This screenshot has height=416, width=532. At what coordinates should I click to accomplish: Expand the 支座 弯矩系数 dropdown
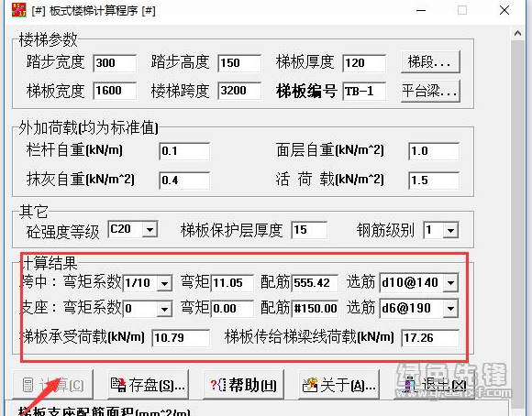pyautogui.click(x=164, y=309)
